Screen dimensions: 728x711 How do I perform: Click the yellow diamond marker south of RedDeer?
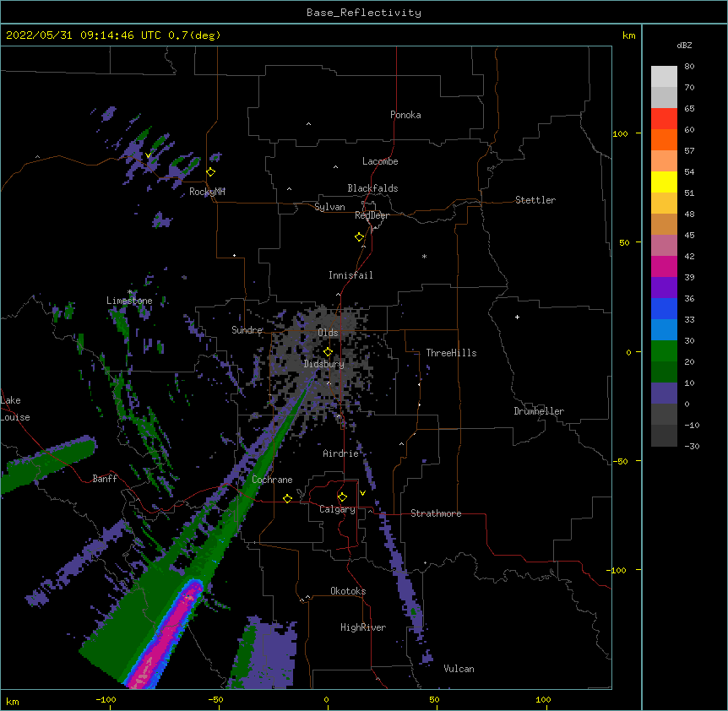[x=360, y=237]
